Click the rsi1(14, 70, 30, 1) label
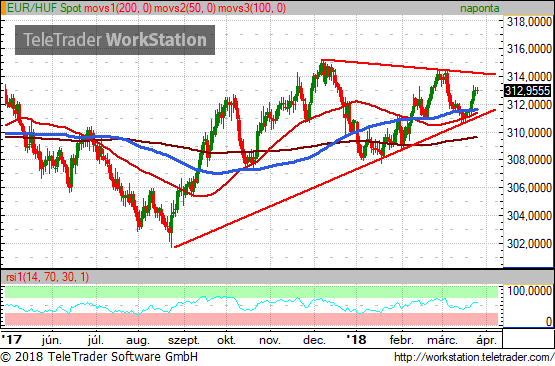Viewport: 555px width, 366px height. click(47, 277)
